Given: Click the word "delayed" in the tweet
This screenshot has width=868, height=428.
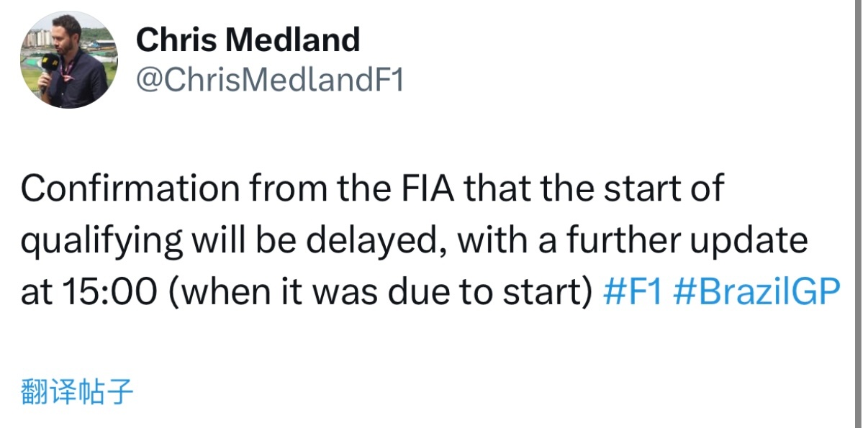Looking at the screenshot, I should (387, 242).
